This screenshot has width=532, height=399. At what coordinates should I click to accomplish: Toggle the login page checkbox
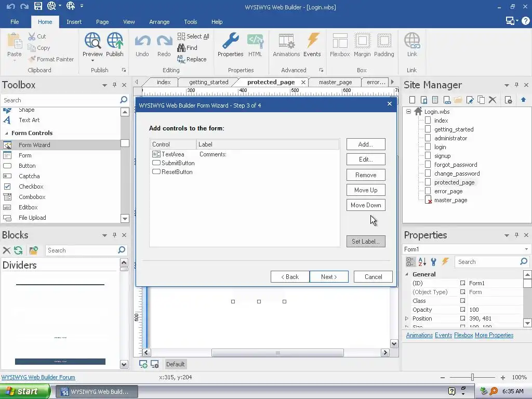[428, 147]
